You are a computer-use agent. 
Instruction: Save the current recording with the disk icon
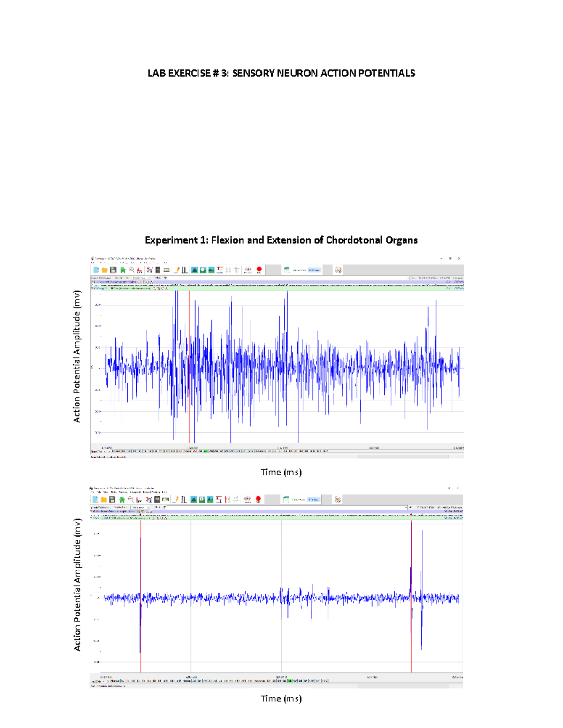112,270
